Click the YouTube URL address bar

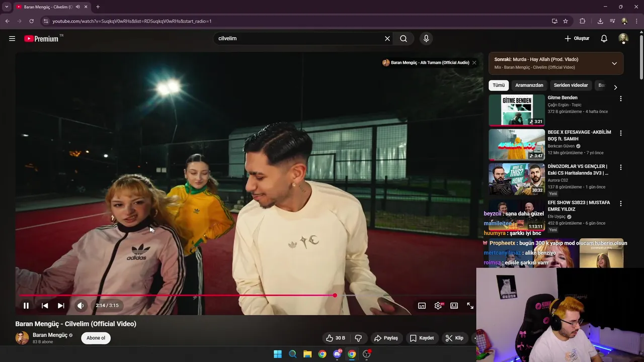pos(297,21)
